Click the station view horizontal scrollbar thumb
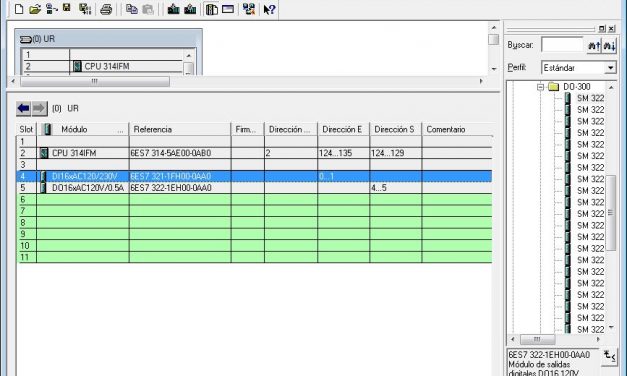Image resolution: width=627 pixels, height=376 pixels. pyautogui.click(x=95, y=81)
